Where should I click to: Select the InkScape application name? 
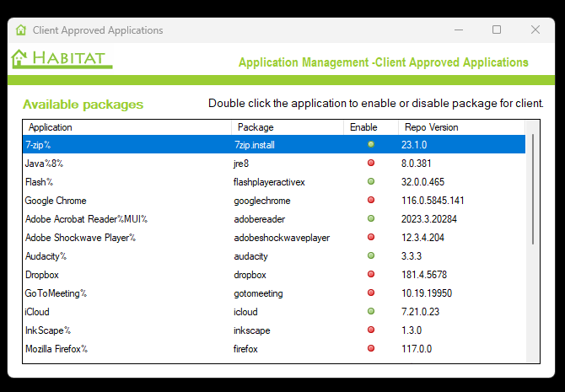coord(47,330)
